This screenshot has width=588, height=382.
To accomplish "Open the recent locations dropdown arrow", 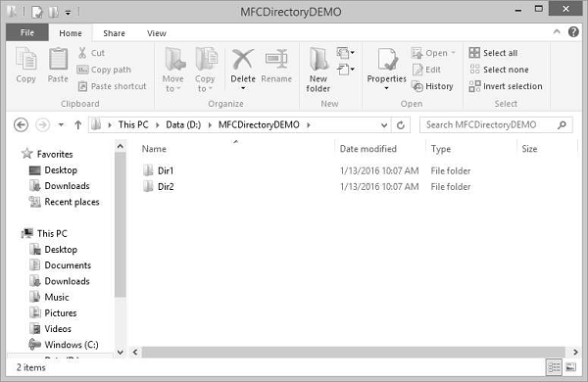I will click(x=61, y=124).
